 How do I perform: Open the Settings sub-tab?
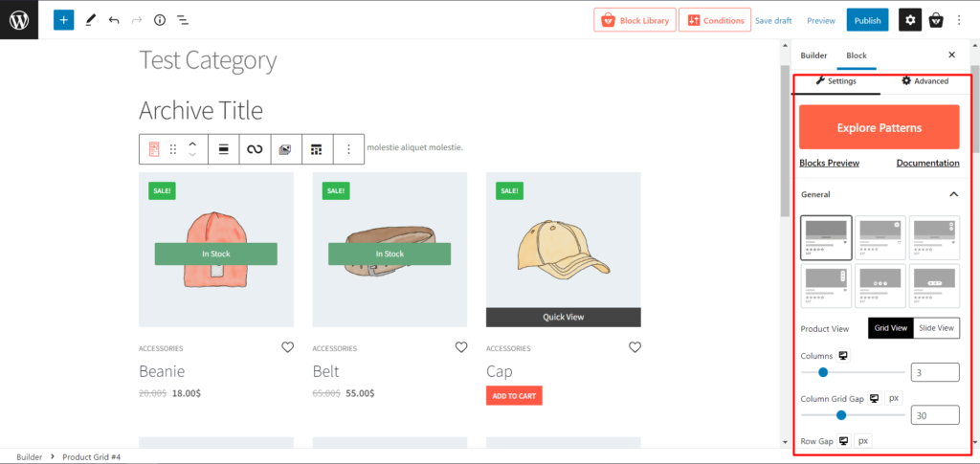pos(836,81)
